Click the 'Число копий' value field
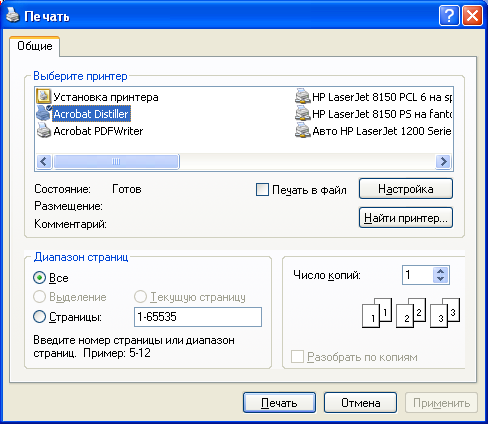Screen dimensions: 488x424 tap(418, 275)
